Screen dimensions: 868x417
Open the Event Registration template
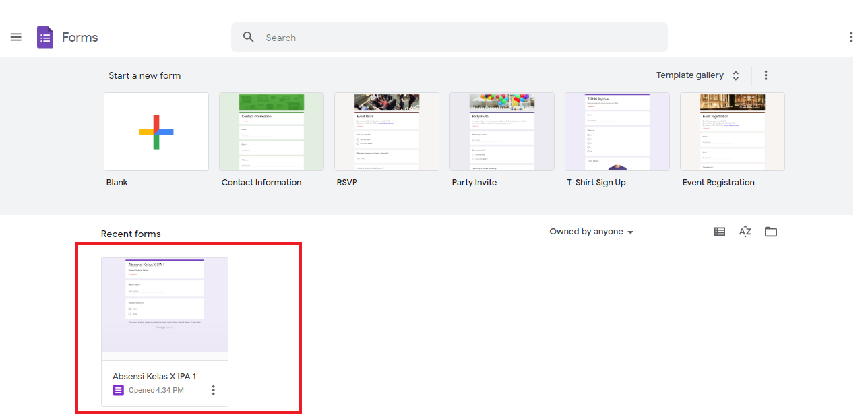tap(732, 131)
